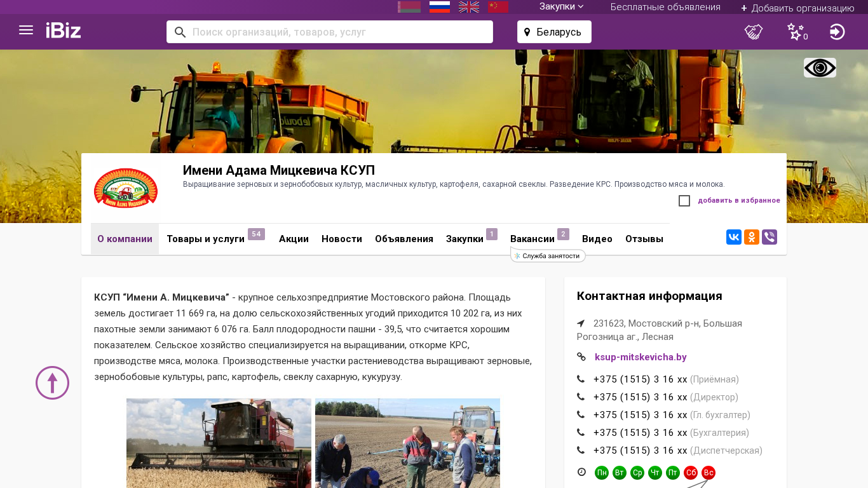Share via VK icon

coord(734,238)
